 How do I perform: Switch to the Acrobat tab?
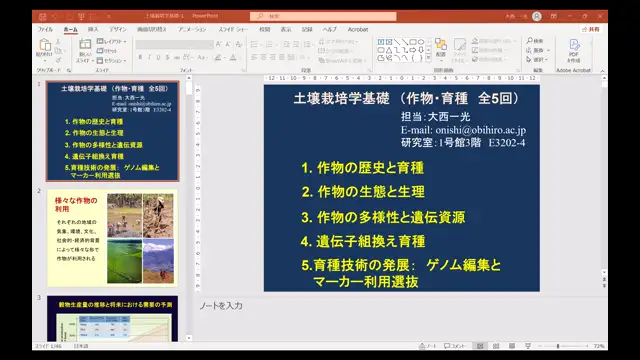[358, 29]
